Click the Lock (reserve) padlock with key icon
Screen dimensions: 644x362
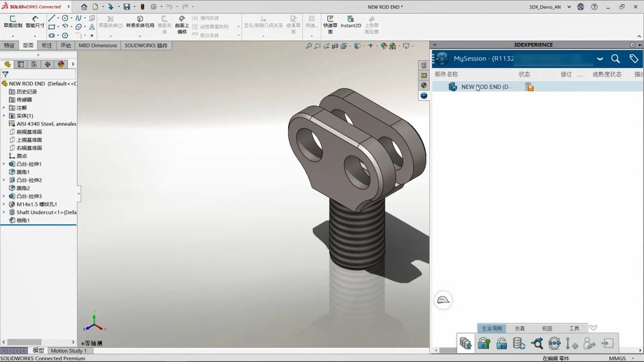tap(484, 343)
